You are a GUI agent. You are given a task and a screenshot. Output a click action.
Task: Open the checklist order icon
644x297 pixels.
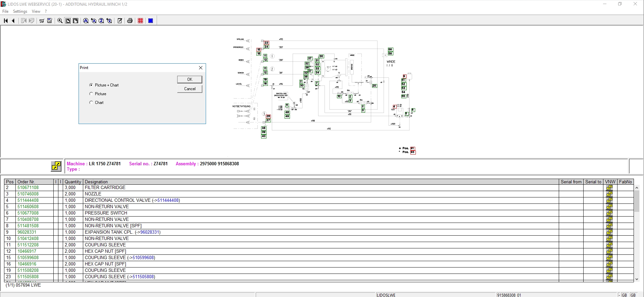click(50, 21)
